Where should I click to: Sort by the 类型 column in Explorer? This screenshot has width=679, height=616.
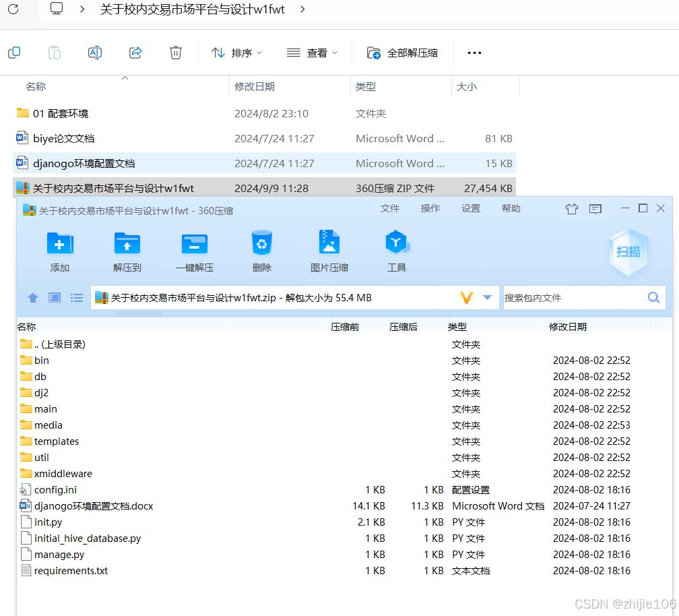tap(366, 87)
